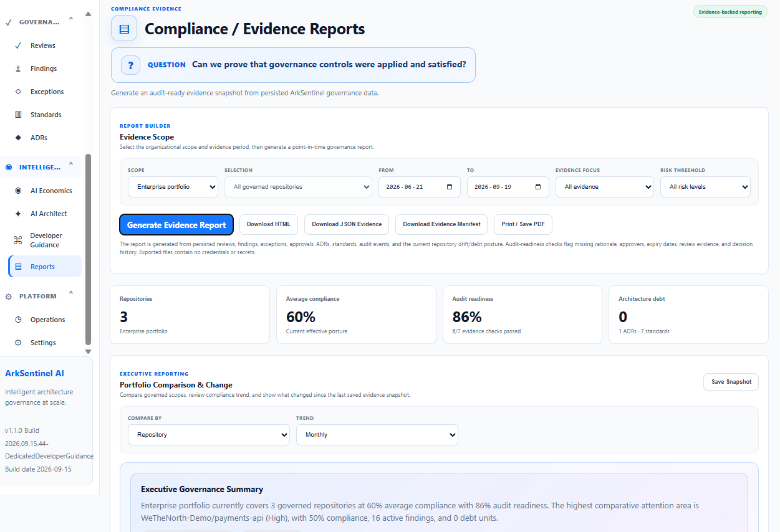This screenshot has height=532, width=780.
Task: Open the Selection dropdown for governed repositories
Action: [x=298, y=187]
